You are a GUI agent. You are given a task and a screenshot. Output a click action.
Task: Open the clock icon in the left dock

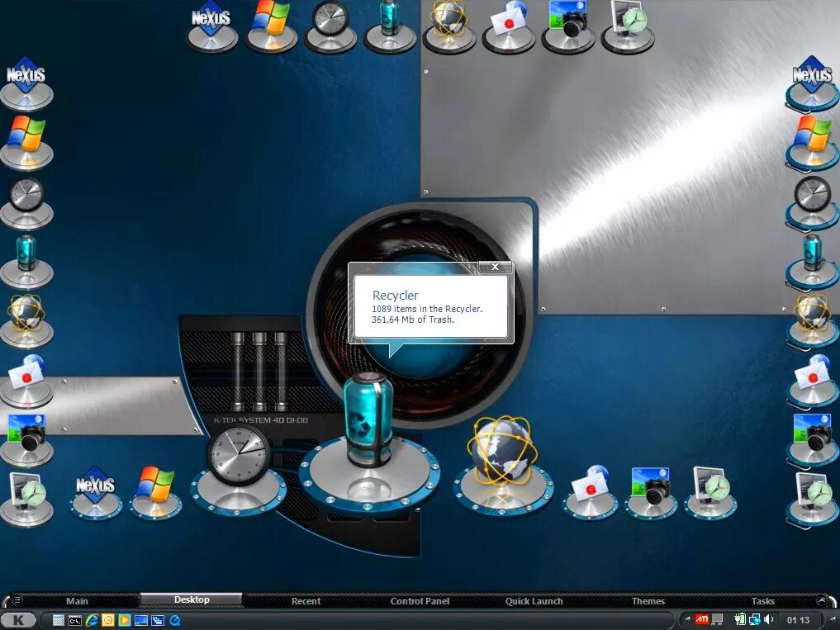click(x=26, y=202)
